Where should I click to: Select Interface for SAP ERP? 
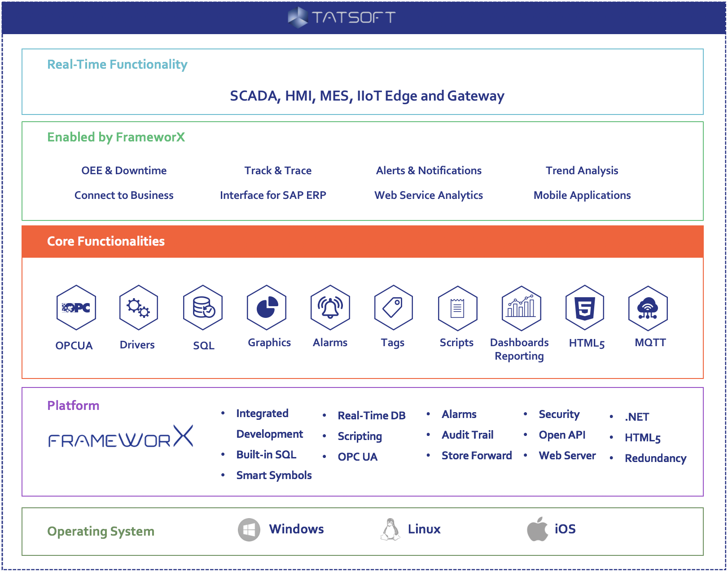(x=273, y=195)
